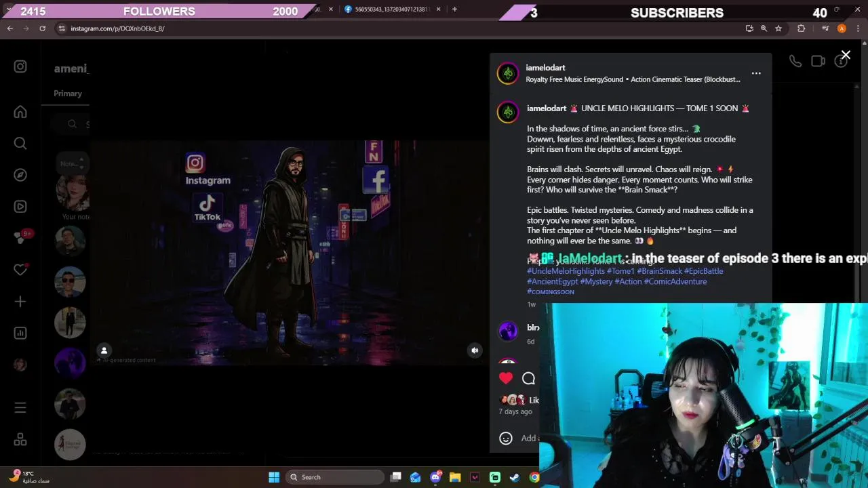Open tab search dropdown arrow

pos(7,10)
